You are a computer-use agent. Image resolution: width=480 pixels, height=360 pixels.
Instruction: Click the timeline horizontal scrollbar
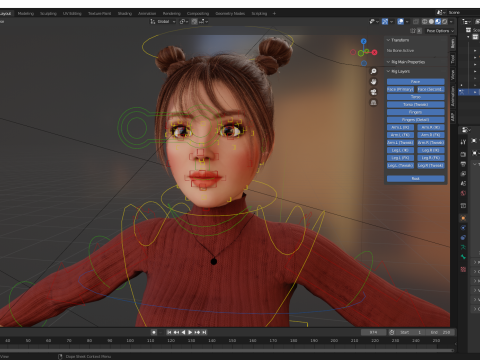tap(227, 350)
